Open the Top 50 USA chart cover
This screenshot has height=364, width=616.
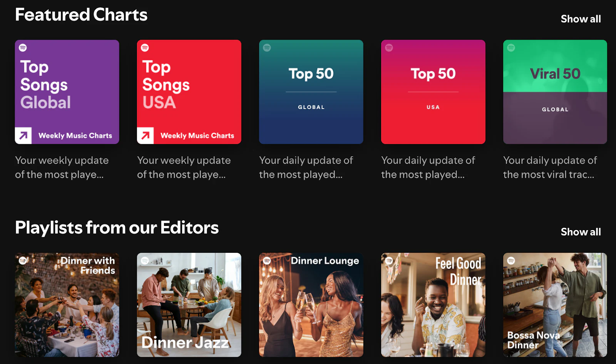tap(433, 92)
